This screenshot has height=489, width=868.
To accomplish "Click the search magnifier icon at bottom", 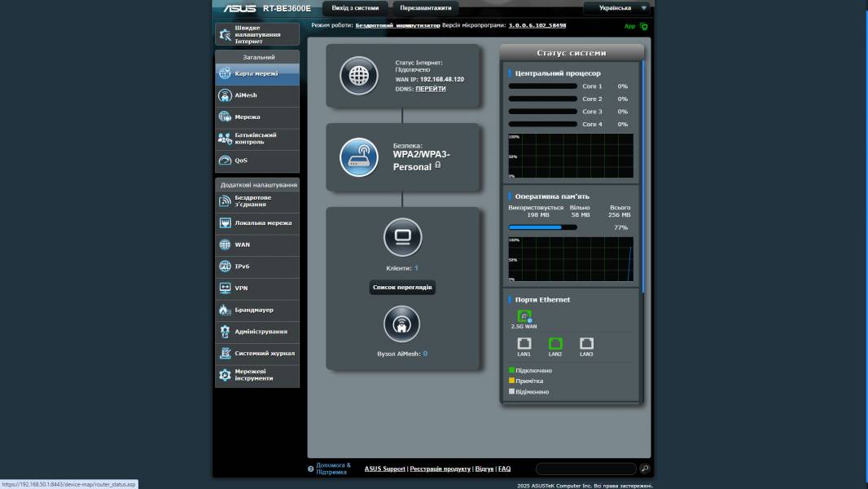I will pyautogui.click(x=645, y=469).
